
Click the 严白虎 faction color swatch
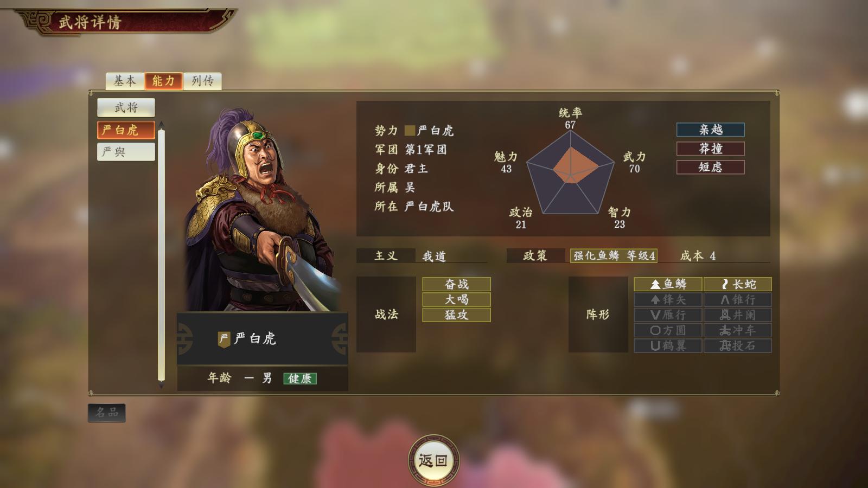[x=410, y=130]
